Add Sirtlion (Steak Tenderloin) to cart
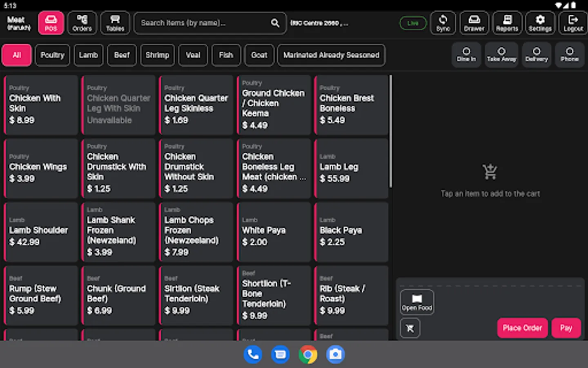 196,296
